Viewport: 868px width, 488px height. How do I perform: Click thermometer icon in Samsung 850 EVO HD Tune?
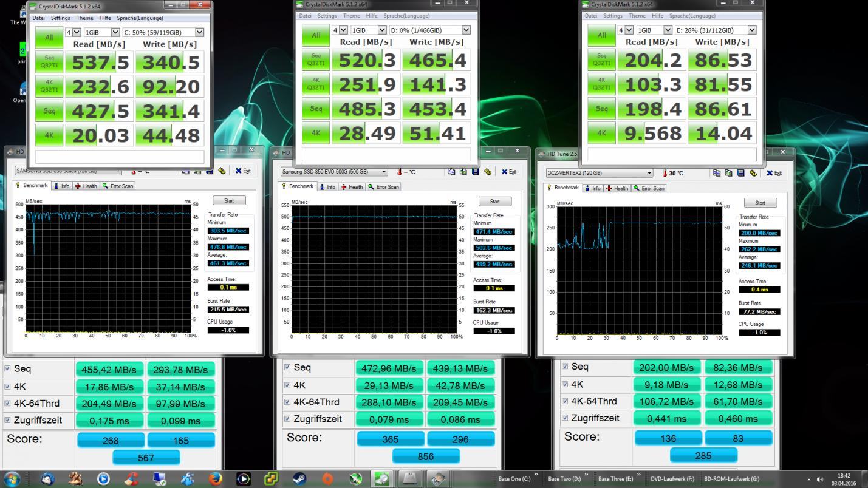pos(400,172)
